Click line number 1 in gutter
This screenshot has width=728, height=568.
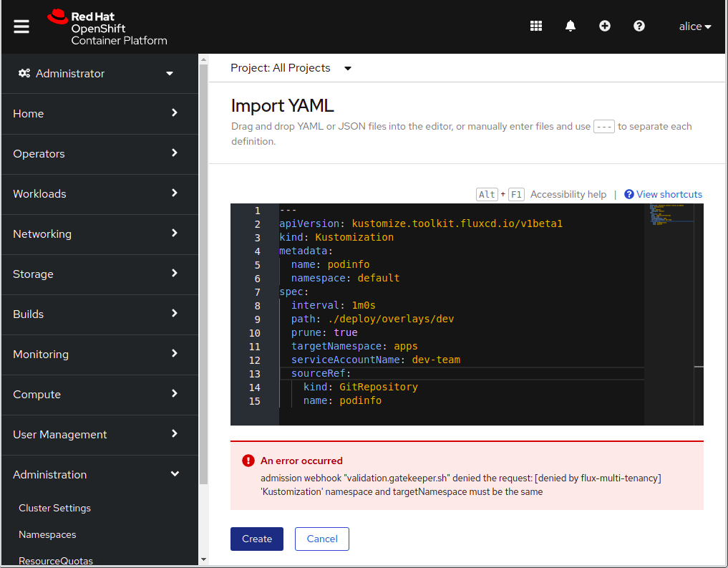click(257, 211)
